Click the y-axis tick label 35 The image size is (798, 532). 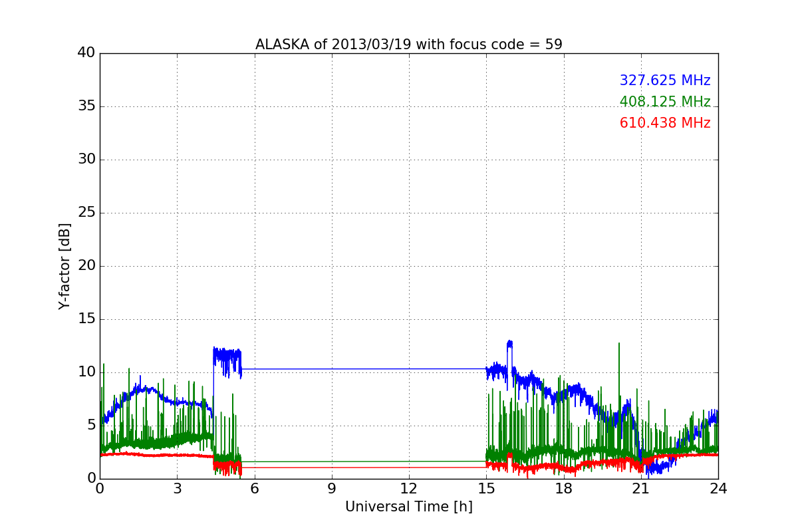86,106
